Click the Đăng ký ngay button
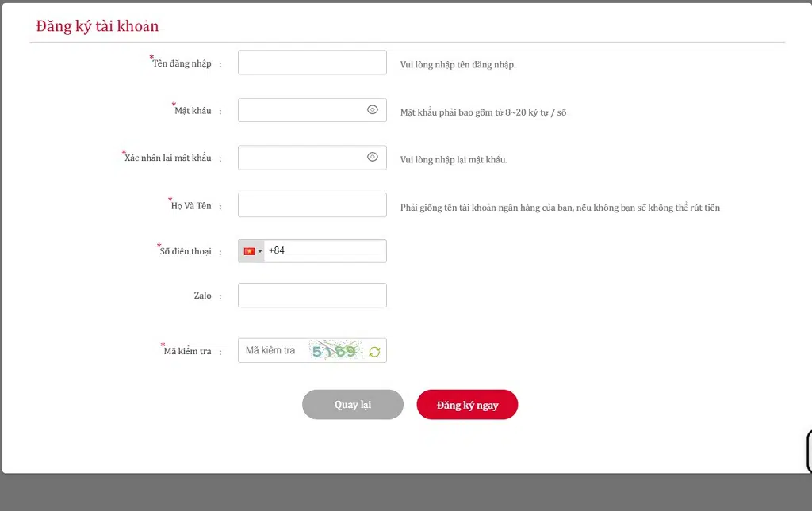Viewport: 812px width, 511px height. coord(467,405)
